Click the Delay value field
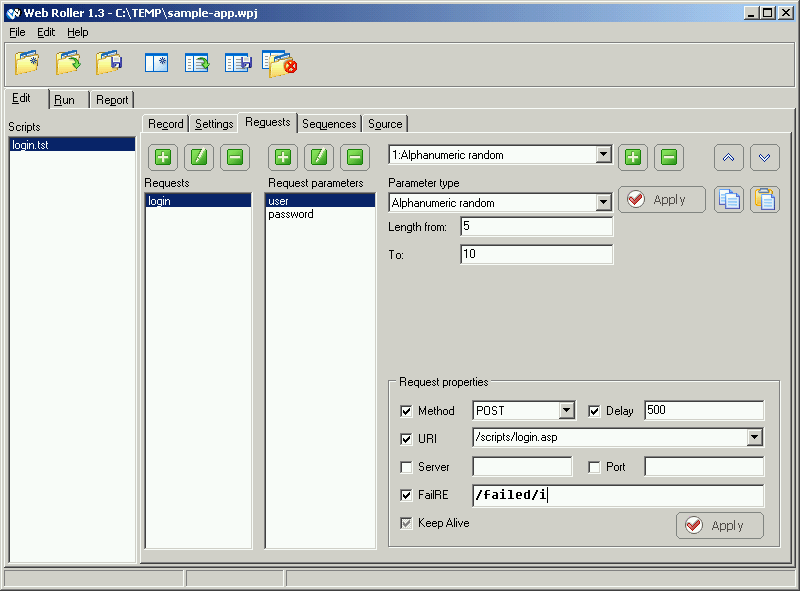This screenshot has width=800, height=591. (x=704, y=410)
